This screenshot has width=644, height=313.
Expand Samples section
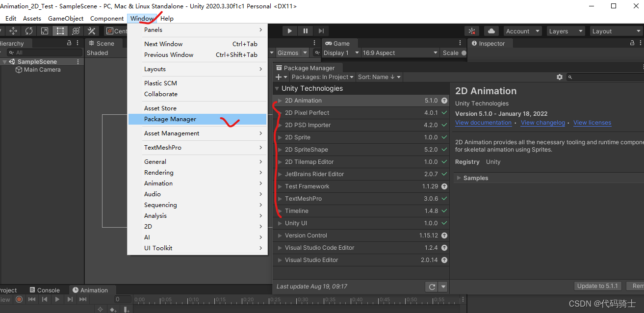459,178
